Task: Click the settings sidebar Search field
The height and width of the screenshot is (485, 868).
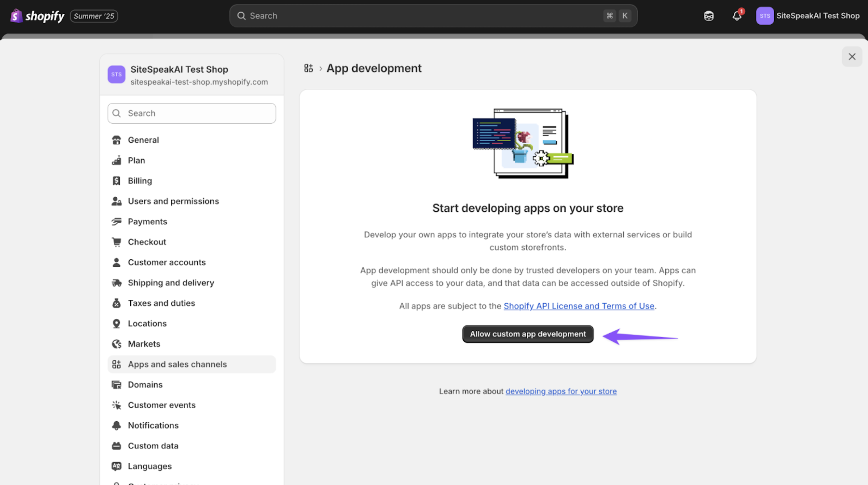Action: (192, 113)
